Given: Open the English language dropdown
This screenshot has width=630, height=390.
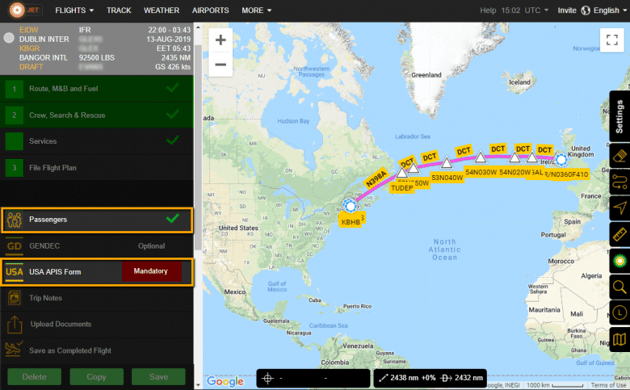Looking at the screenshot, I should (610, 10).
